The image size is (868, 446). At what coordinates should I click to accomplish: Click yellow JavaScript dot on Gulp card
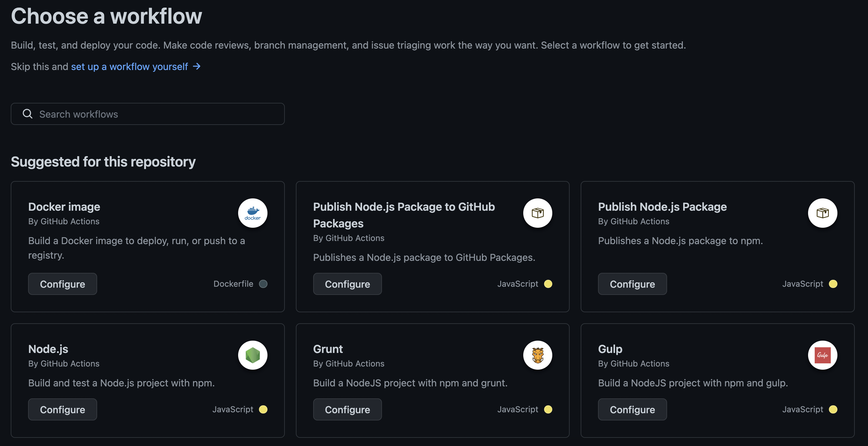click(x=833, y=409)
